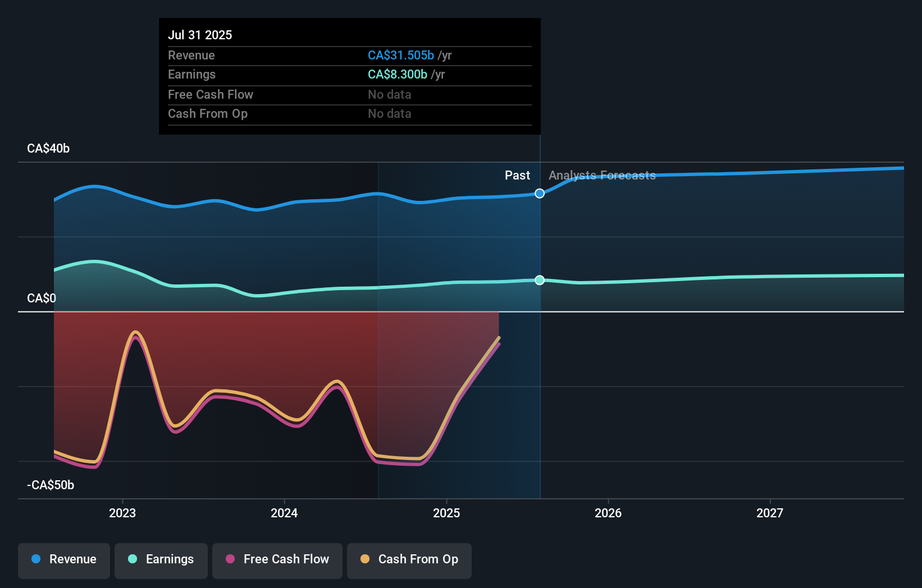Select the 2025 x-axis label
This screenshot has width=922, height=588.
[x=446, y=513]
